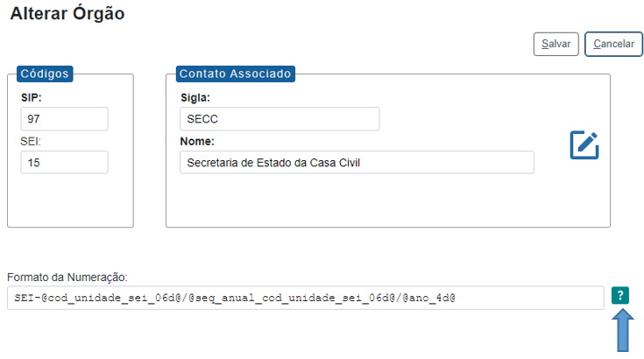
Task: Open the associated contact edit icon
Action: (584, 145)
